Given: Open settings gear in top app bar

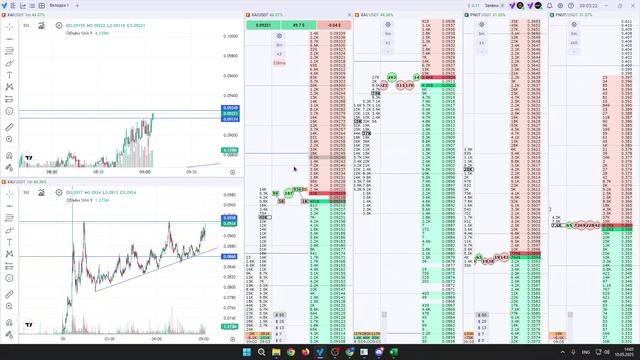Looking at the screenshot, I should point(560,6).
